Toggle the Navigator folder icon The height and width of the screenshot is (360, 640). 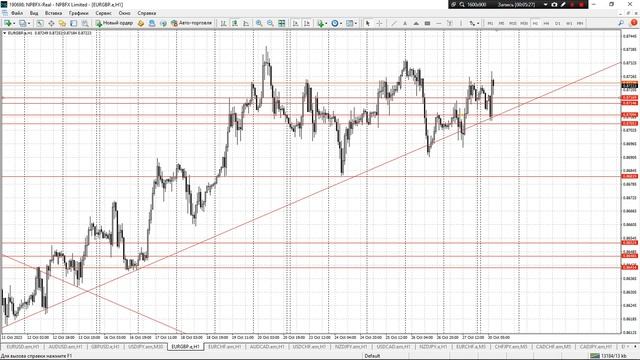point(62,23)
